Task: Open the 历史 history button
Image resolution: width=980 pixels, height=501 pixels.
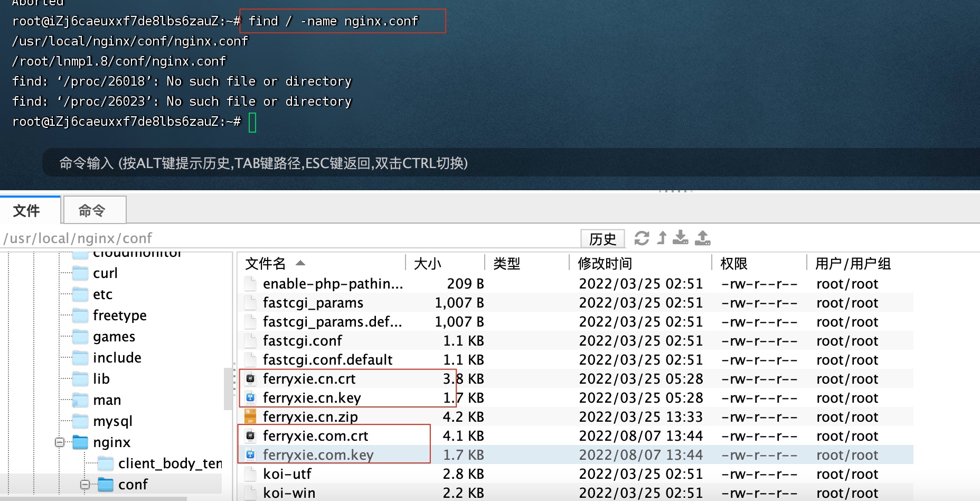Action: click(602, 239)
